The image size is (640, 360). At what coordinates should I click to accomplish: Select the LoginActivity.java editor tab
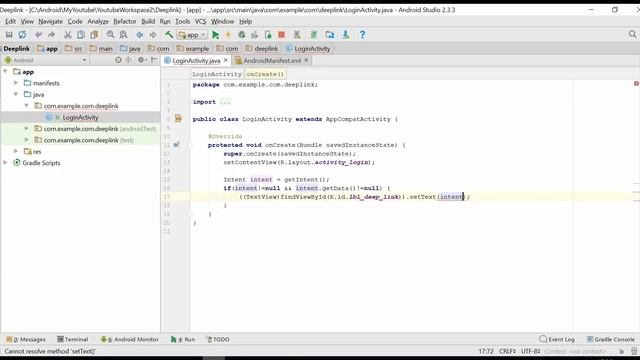(x=196, y=60)
